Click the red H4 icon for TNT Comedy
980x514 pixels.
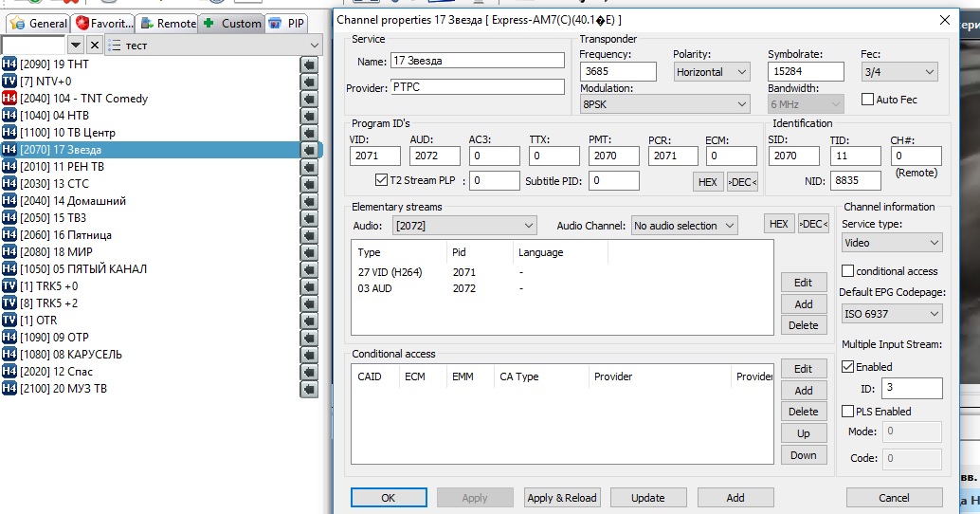pos(9,99)
